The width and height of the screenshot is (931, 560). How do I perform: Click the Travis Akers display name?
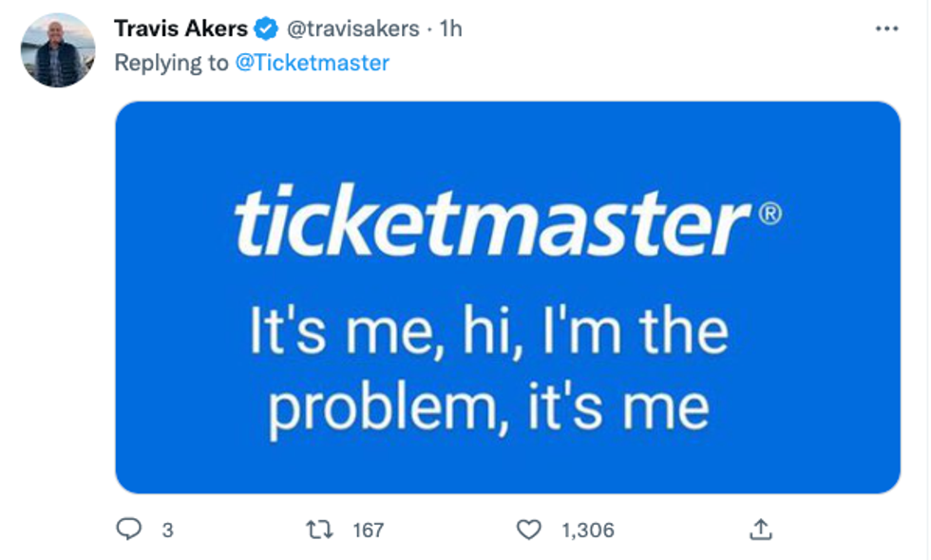(180, 29)
